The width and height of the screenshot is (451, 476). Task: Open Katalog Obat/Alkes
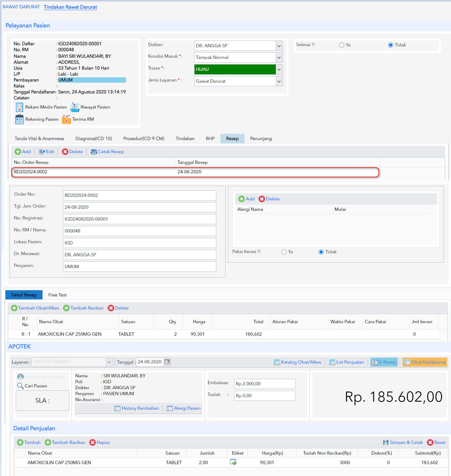(x=297, y=362)
